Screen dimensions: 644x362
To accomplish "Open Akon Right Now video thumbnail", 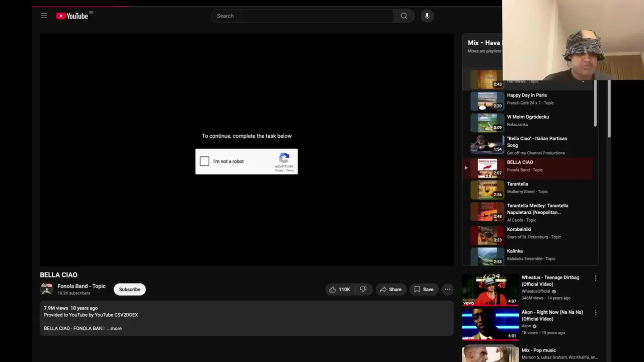I will click(x=490, y=324).
